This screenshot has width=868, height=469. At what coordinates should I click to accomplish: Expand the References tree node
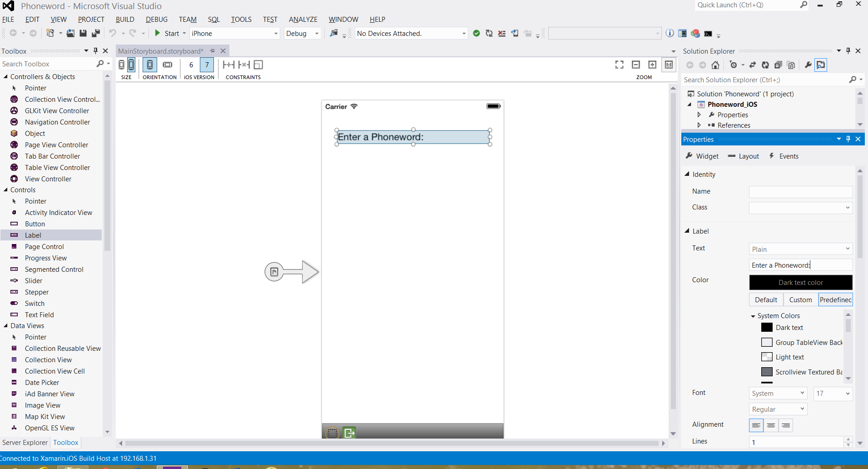click(x=699, y=125)
